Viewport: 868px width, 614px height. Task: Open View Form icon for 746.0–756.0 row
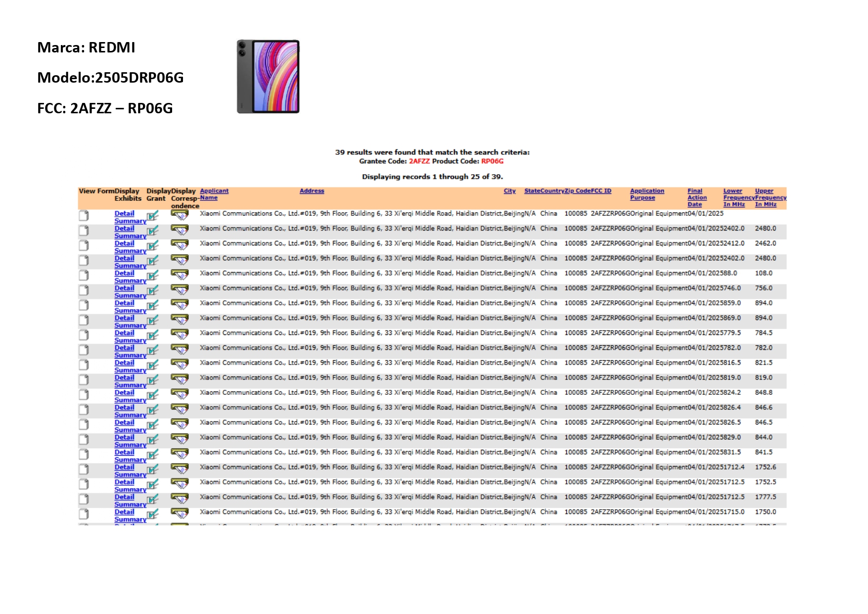point(84,290)
